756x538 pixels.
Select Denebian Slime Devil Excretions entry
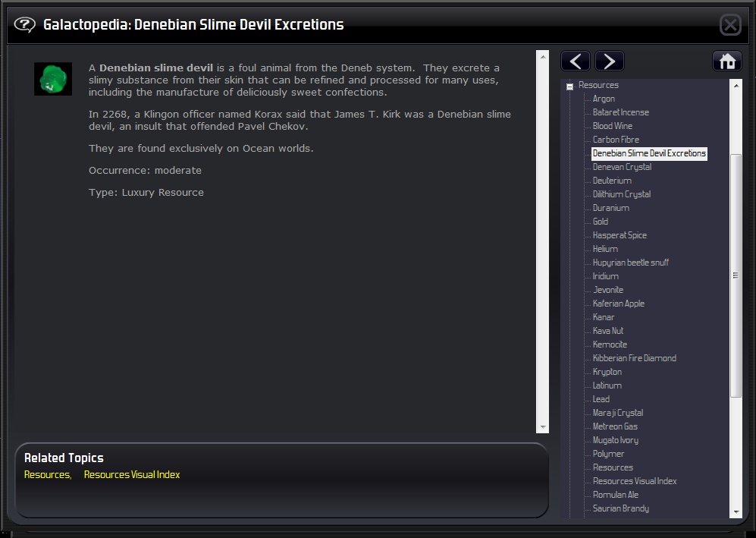(649, 153)
